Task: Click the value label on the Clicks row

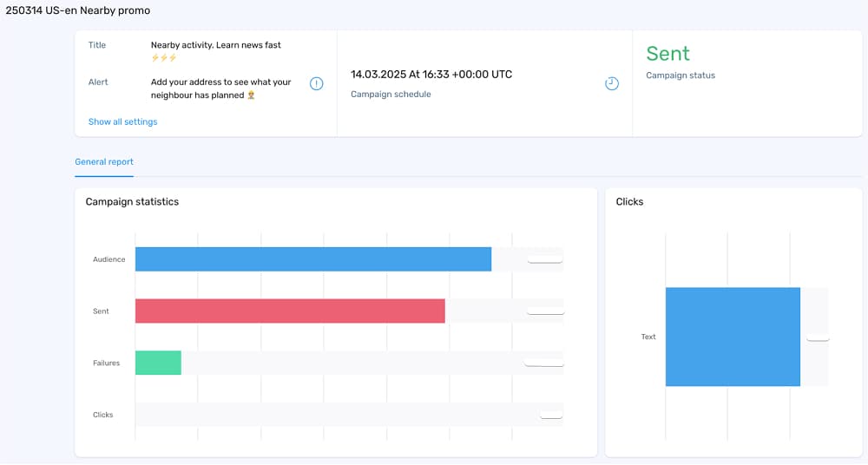Action: [x=551, y=415]
